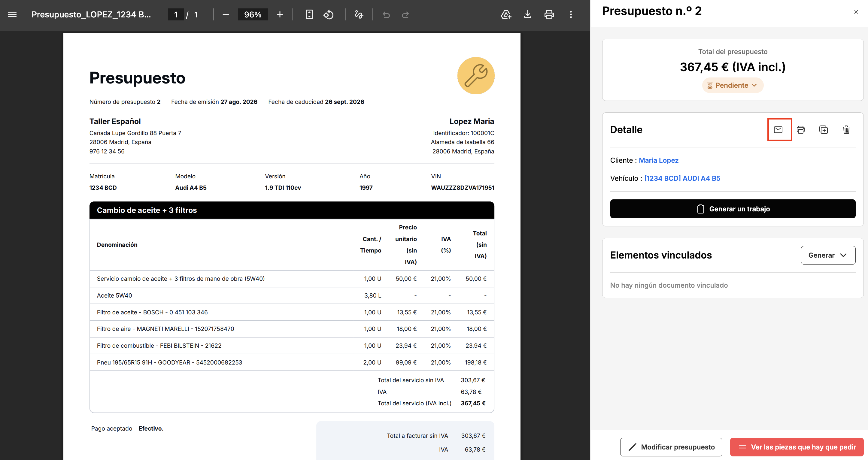
Task: Print the PDF from viewer toolbar
Action: pyautogui.click(x=549, y=14)
